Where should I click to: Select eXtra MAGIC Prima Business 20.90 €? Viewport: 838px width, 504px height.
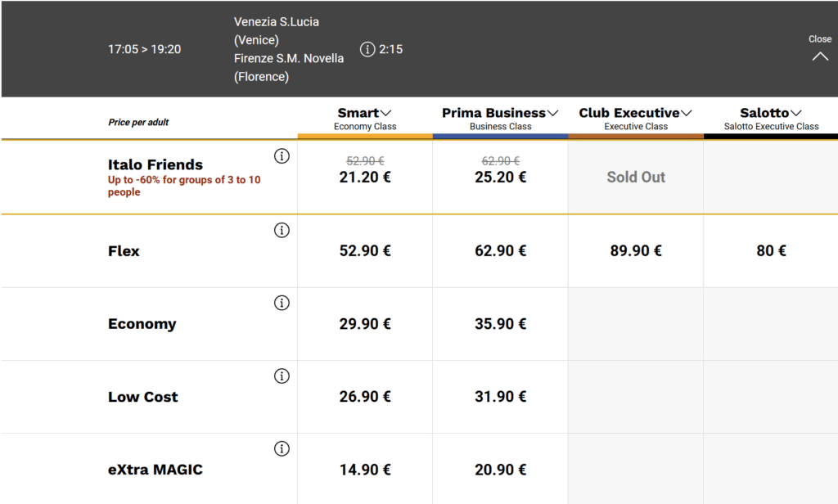pos(500,470)
